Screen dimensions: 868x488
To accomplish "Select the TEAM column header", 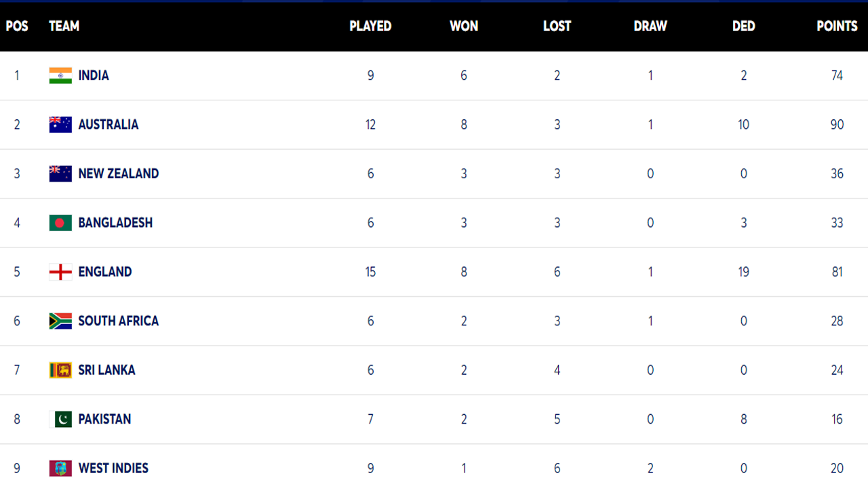I will click(64, 26).
